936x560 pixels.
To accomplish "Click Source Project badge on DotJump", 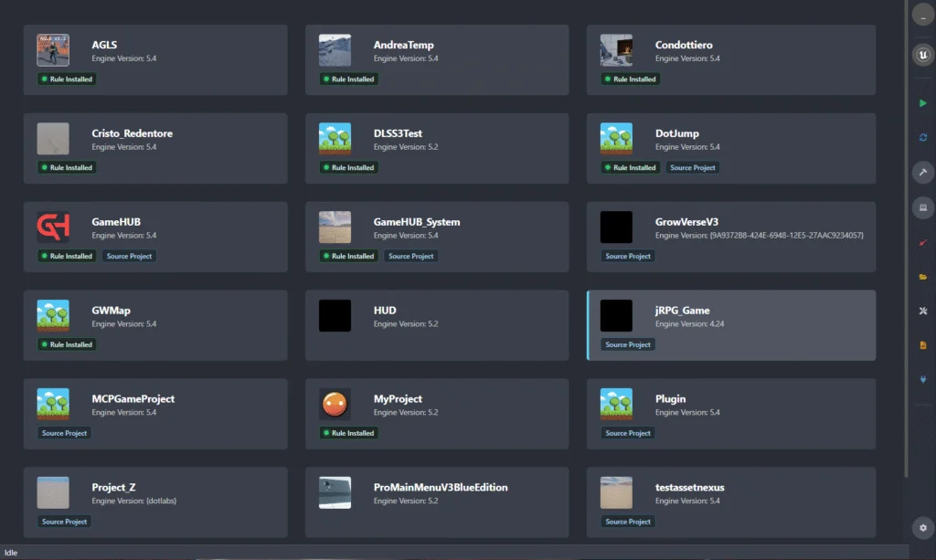I will tap(693, 168).
